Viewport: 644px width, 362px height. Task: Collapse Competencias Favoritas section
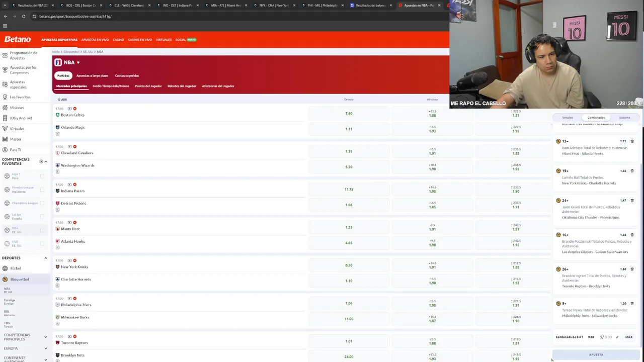46,161
